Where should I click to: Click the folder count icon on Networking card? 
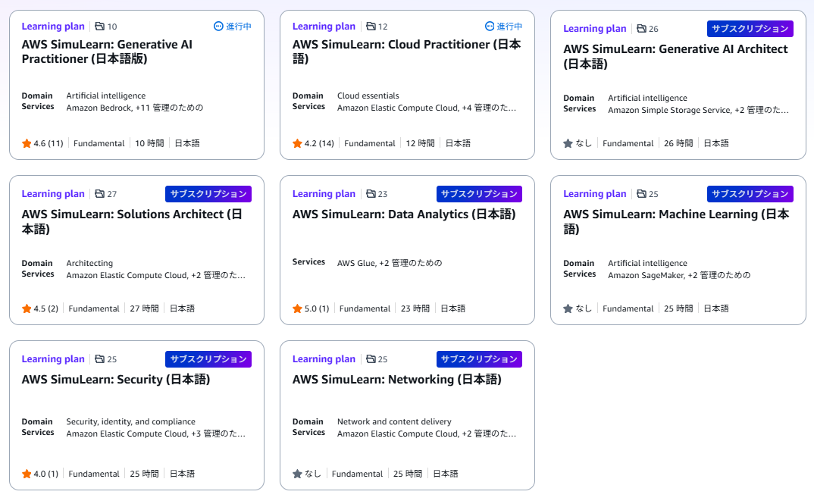pyautogui.click(x=371, y=358)
